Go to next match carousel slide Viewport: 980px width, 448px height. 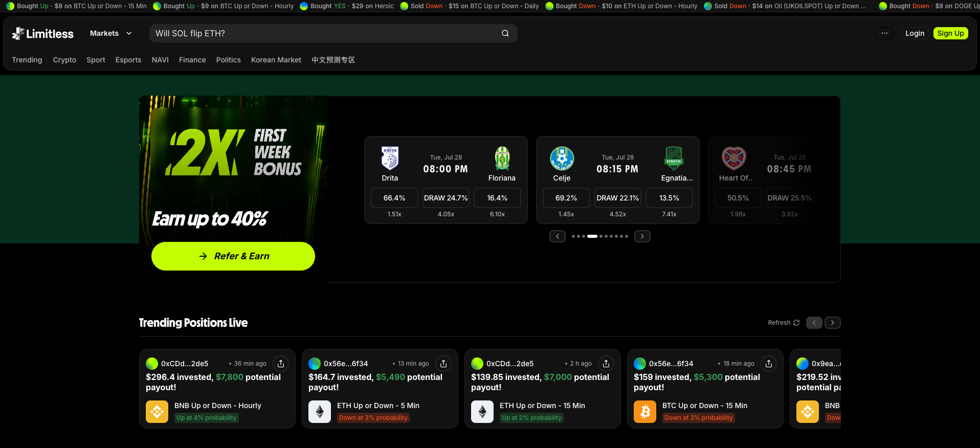tap(642, 236)
